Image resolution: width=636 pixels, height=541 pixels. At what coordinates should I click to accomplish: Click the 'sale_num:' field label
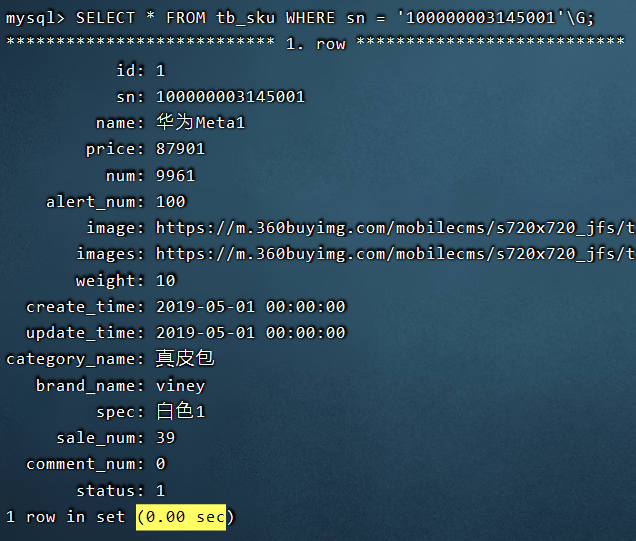click(x=100, y=438)
